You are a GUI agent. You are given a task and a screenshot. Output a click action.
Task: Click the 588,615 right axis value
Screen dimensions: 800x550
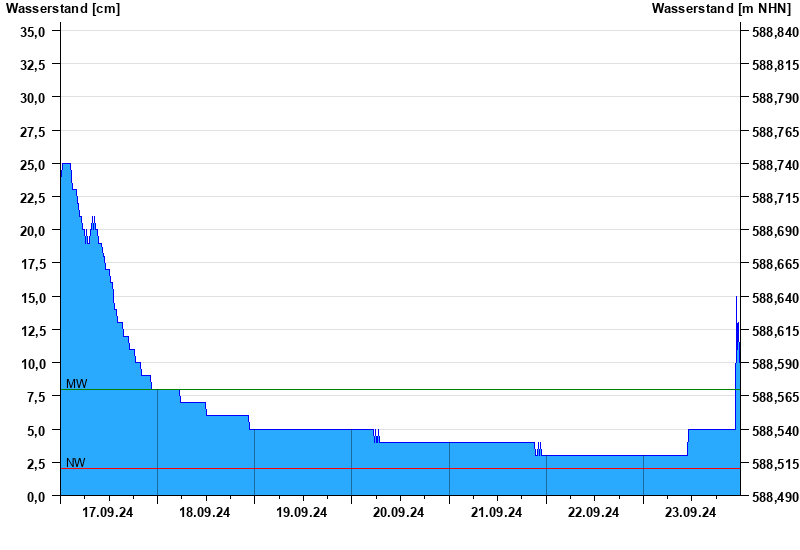[x=775, y=331]
